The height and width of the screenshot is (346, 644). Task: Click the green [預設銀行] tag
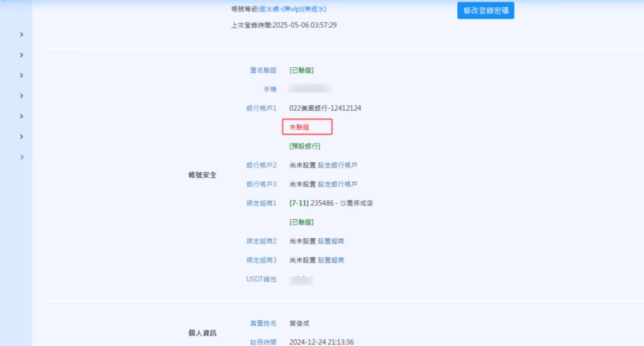tap(304, 146)
